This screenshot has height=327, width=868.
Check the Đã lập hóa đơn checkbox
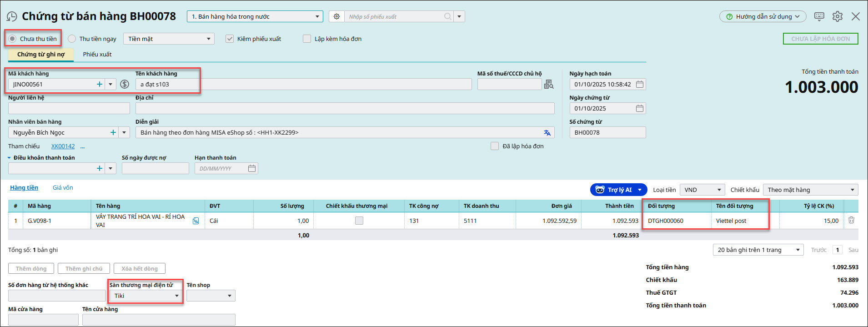pyautogui.click(x=495, y=146)
